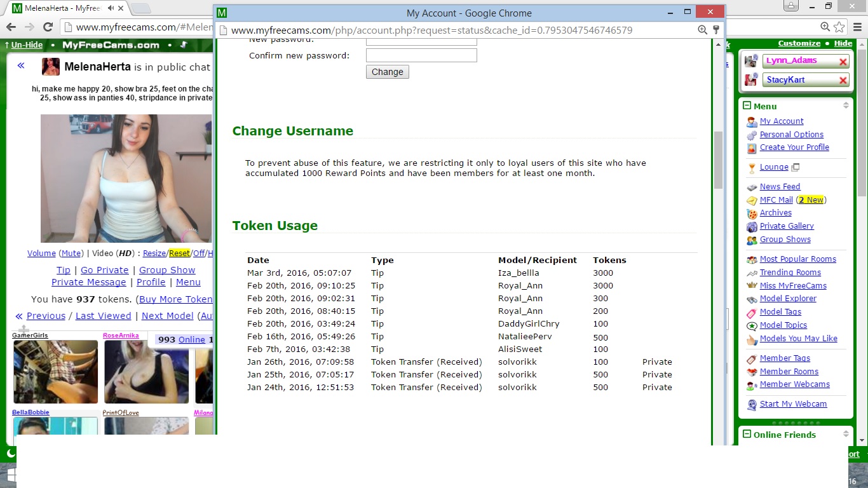Screen dimensions: 868x488
Task: Click the Hide link at top right
Action: point(843,43)
